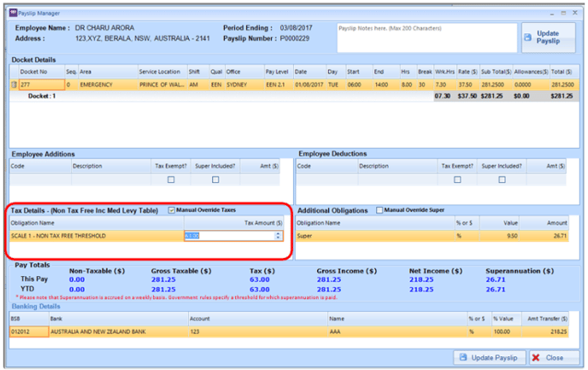Select the EEN 2.1 pay level cell
This screenshot has height=370, width=588.
coord(279,85)
